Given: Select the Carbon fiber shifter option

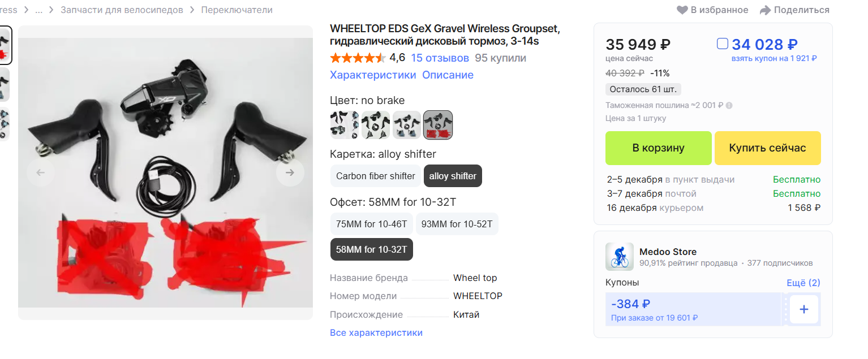Looking at the screenshot, I should tap(376, 176).
